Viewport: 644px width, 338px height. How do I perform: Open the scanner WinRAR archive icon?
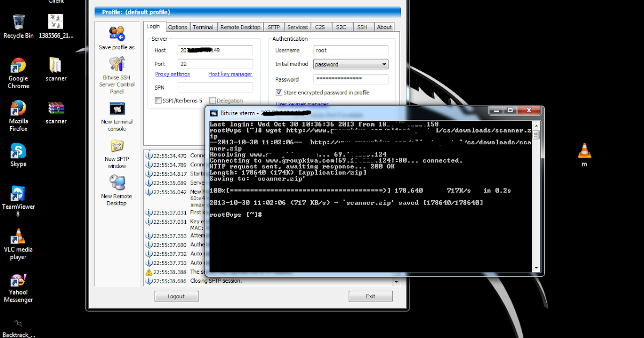tap(56, 113)
